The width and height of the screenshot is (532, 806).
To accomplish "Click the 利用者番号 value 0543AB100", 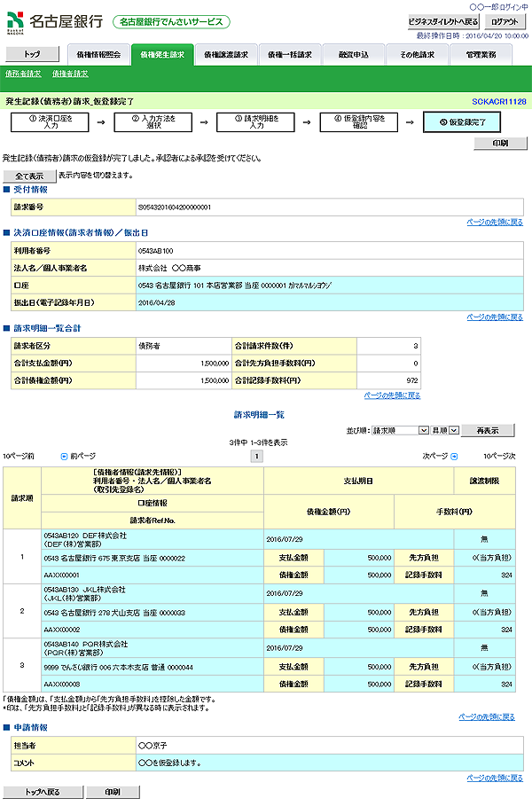I will (156, 251).
